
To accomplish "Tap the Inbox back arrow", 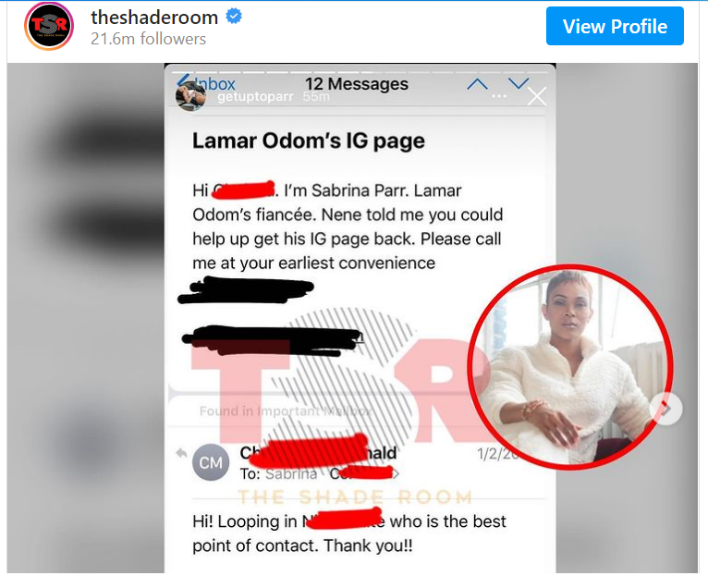I will 184,80.
